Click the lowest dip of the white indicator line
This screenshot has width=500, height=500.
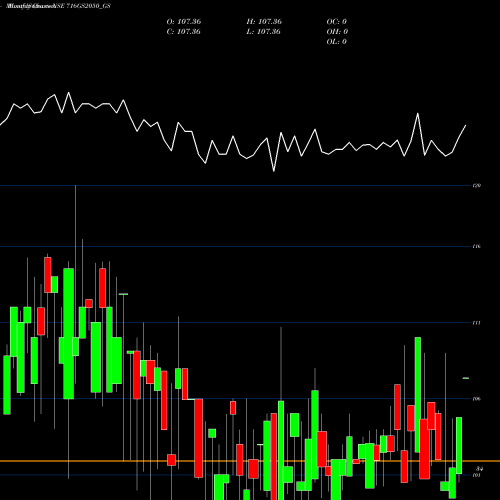(274, 171)
